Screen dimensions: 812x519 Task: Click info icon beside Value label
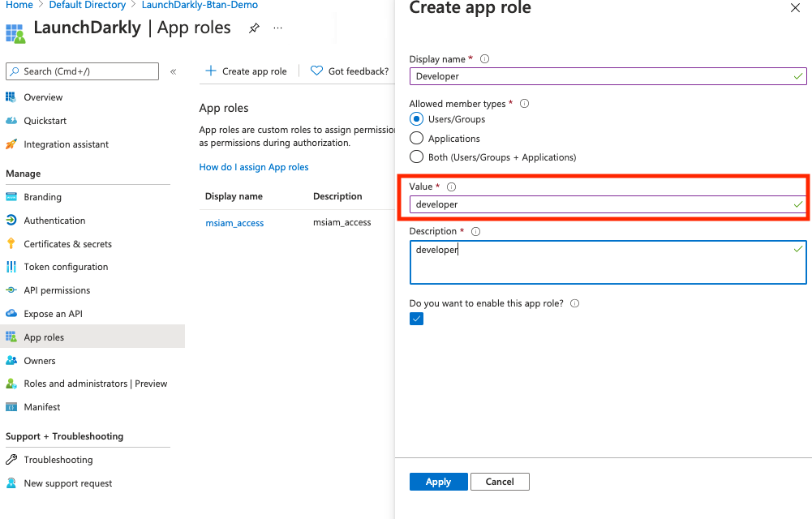click(452, 187)
